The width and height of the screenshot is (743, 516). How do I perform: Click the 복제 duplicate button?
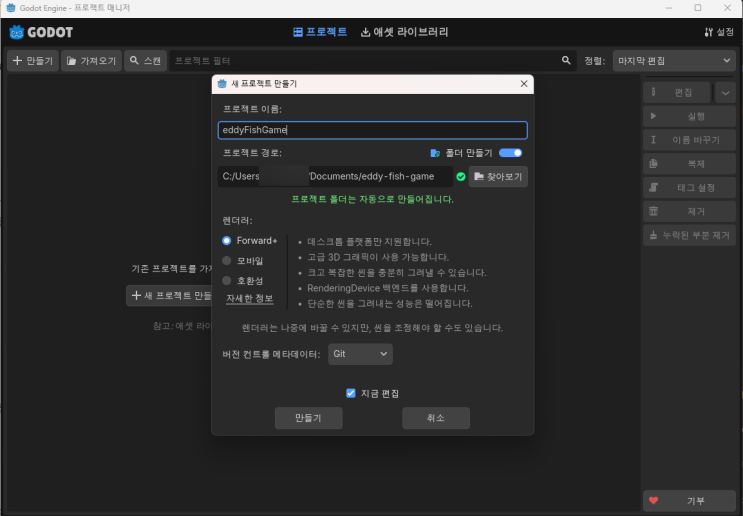(689, 163)
